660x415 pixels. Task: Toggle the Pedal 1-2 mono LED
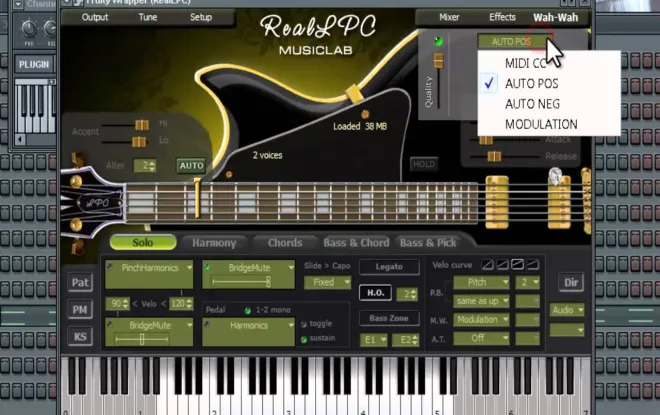(x=248, y=311)
